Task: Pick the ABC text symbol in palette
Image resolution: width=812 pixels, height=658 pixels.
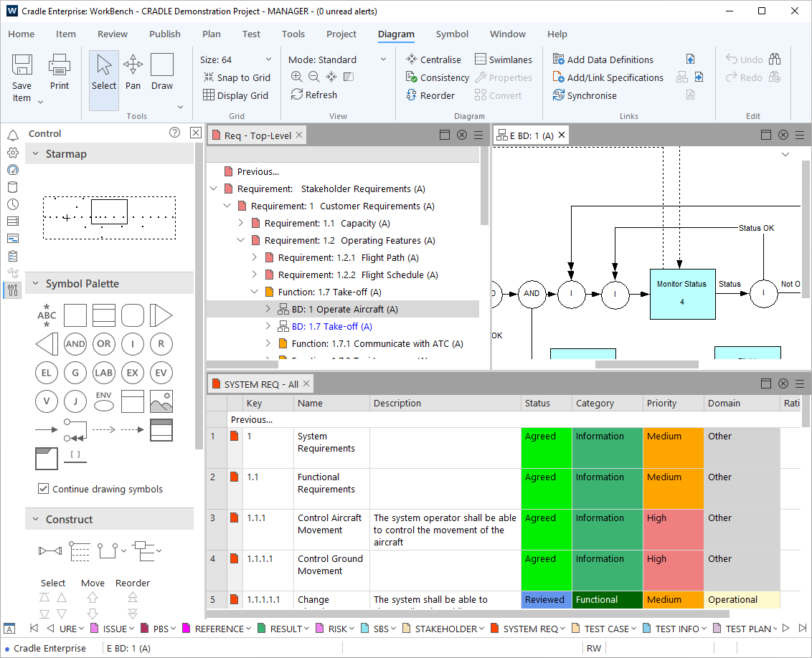Action: click(47, 315)
